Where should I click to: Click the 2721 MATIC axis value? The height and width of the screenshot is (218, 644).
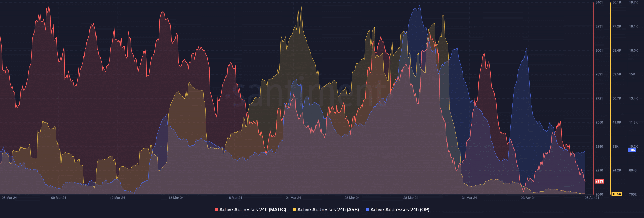[x=599, y=98]
